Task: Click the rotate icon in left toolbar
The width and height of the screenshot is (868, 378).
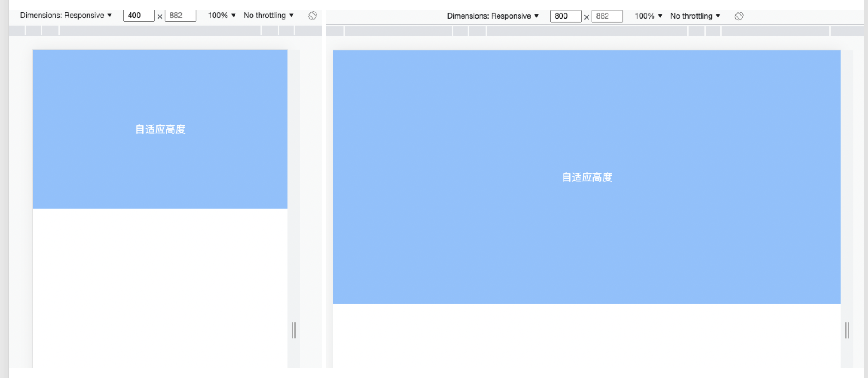Action: [313, 16]
